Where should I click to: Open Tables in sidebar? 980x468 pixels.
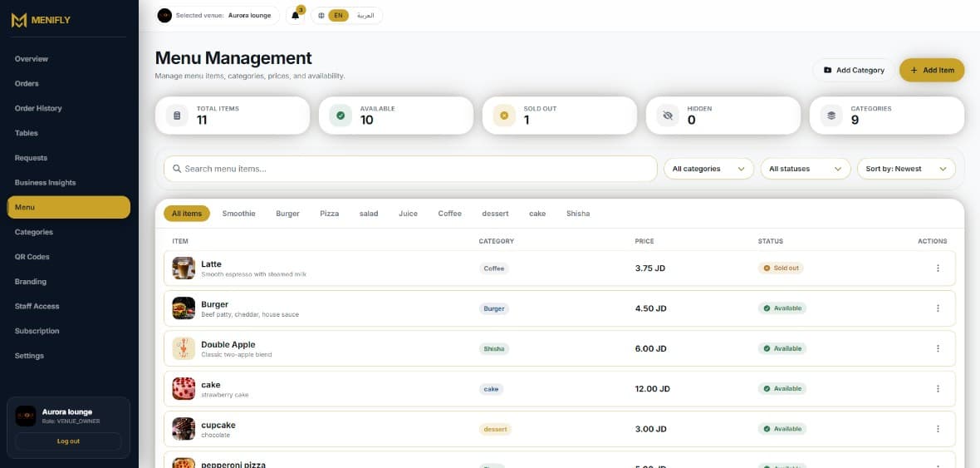(69, 133)
